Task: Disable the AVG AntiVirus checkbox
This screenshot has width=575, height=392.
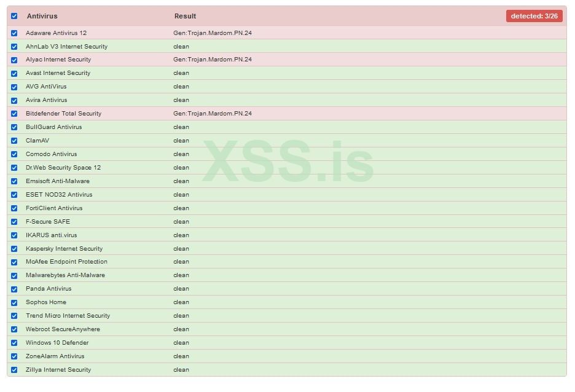Action: [14, 87]
